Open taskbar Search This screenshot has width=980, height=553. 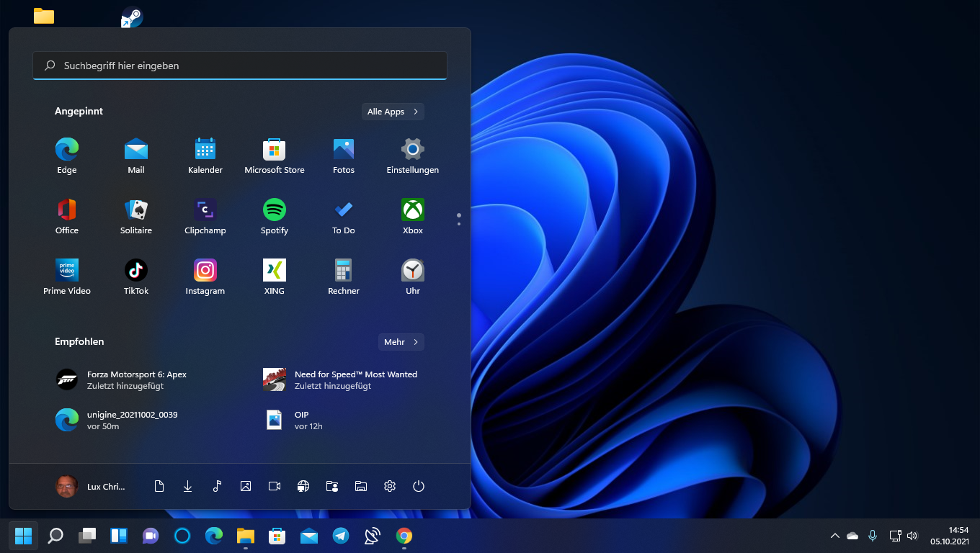coord(55,536)
